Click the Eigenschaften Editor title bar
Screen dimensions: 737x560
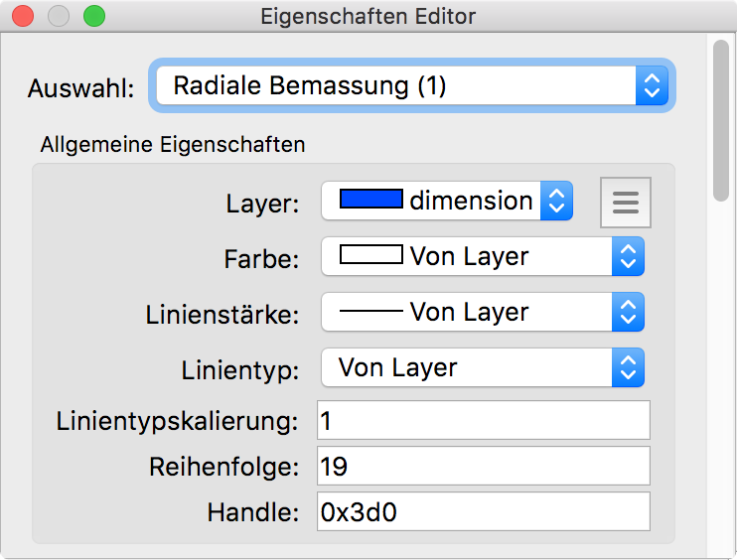pos(368,16)
